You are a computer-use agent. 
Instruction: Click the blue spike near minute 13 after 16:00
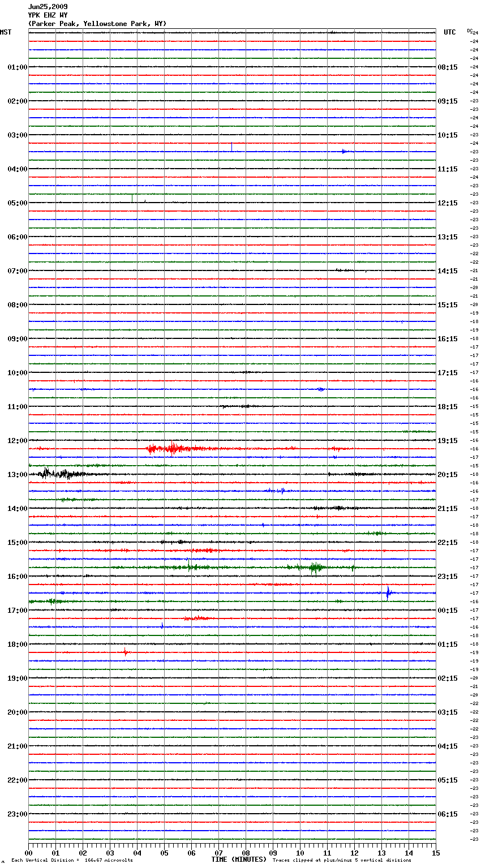click(x=388, y=593)
